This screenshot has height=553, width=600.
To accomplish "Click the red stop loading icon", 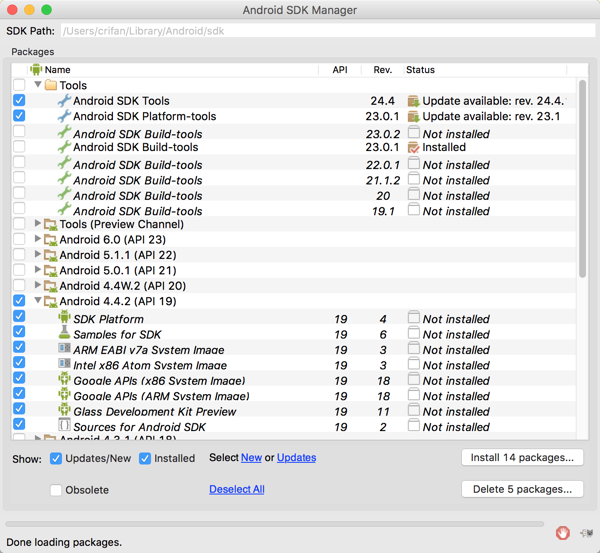I will 563,533.
